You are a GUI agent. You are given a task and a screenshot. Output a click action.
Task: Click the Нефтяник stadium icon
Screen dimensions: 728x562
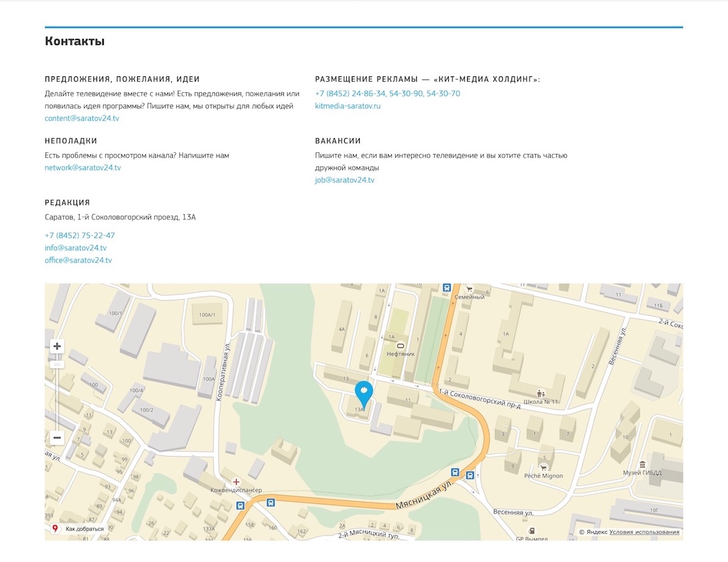(x=400, y=346)
